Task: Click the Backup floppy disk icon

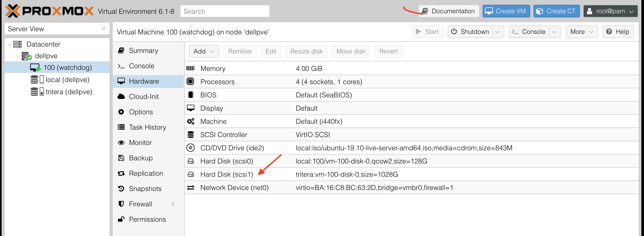Action: pyautogui.click(x=121, y=158)
